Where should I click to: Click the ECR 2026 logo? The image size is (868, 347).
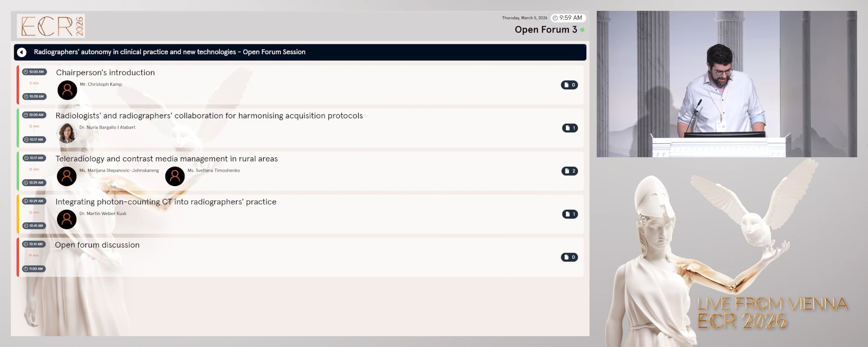click(51, 26)
